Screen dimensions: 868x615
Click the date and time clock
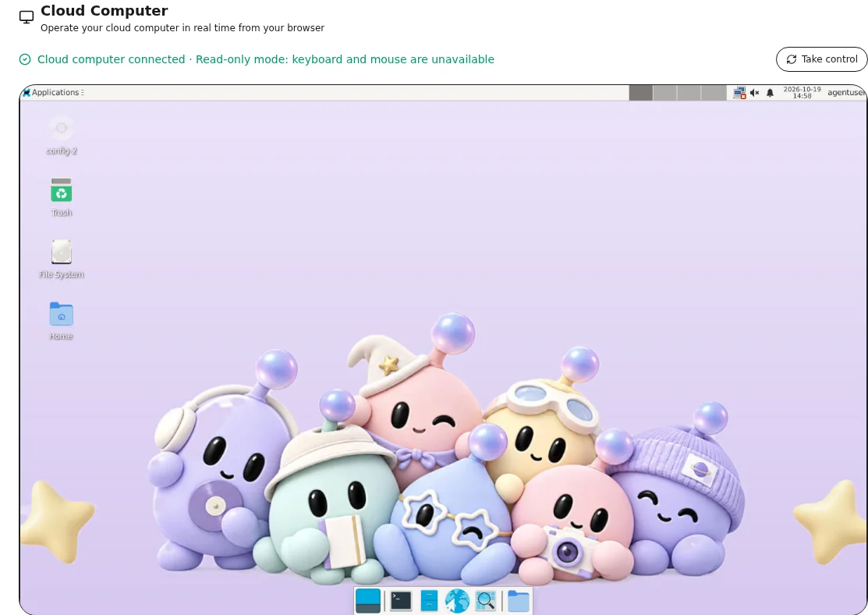[802, 93]
